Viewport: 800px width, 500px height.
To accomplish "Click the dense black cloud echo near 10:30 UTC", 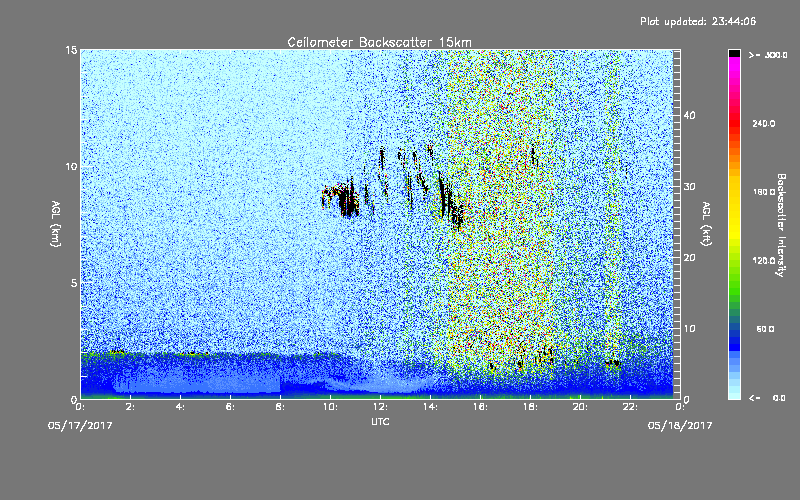I will (347, 201).
